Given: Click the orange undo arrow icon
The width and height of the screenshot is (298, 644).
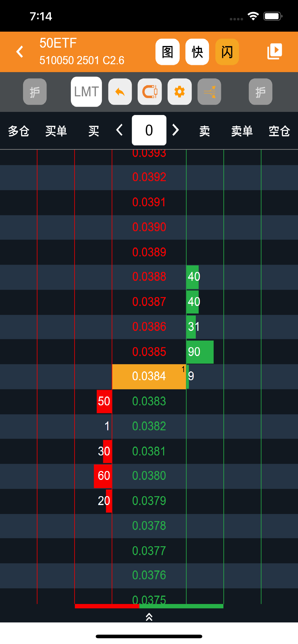Looking at the screenshot, I should pyautogui.click(x=120, y=92).
